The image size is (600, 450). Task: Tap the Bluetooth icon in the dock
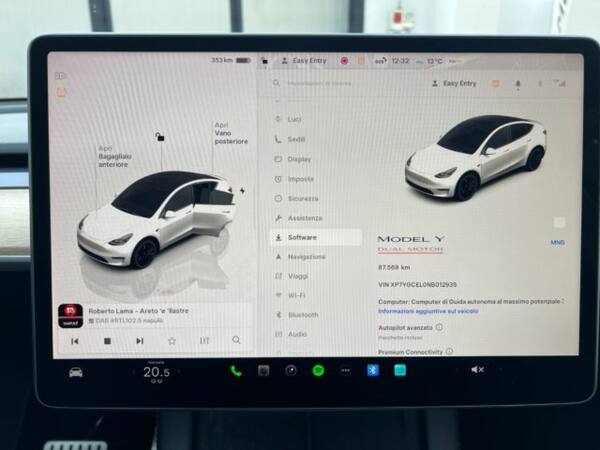[372, 370]
